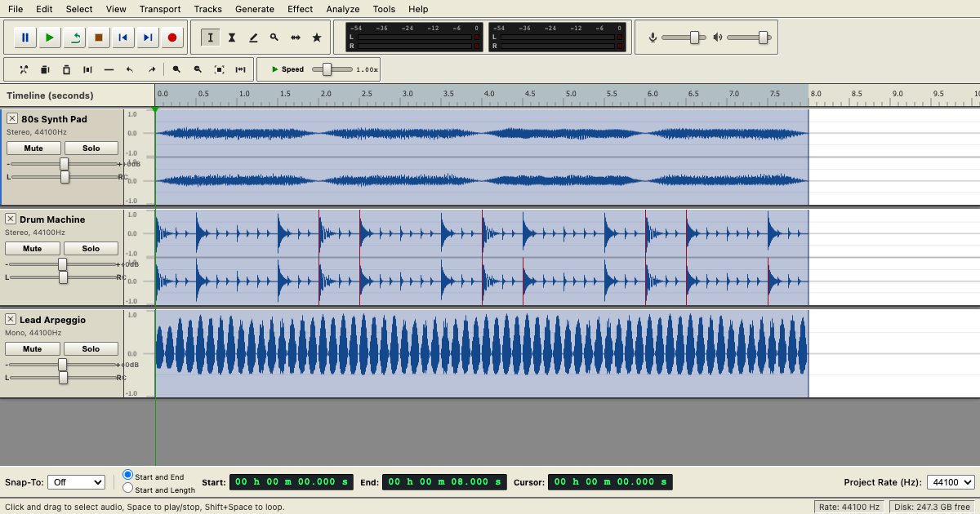
Task: Solo the Drum Machine track
Action: [x=91, y=249]
